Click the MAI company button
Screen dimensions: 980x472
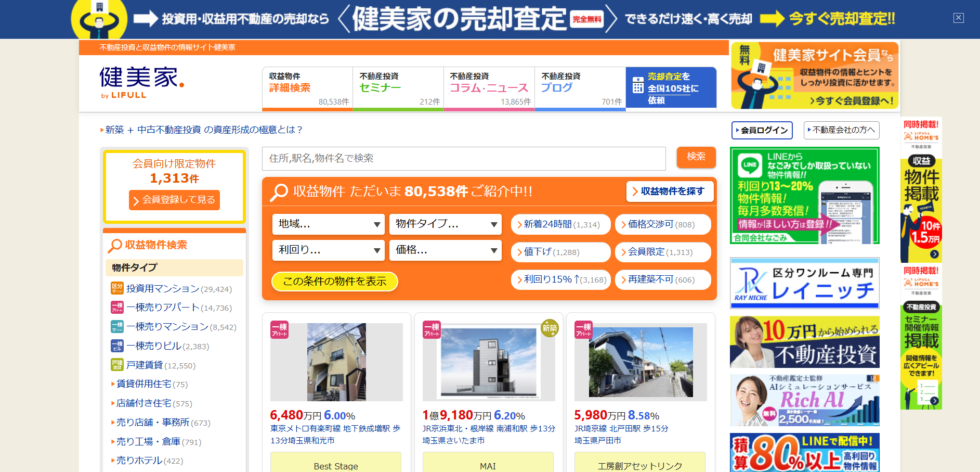coord(488,463)
